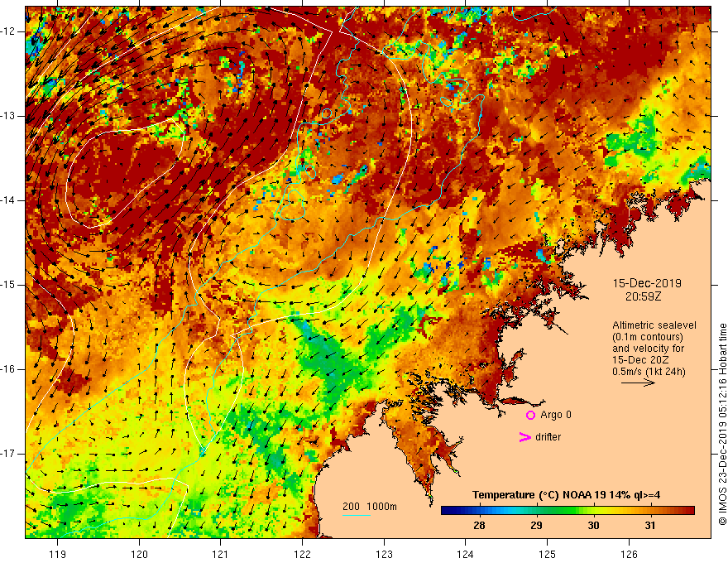Click the 'drifter' legend label

pyautogui.click(x=548, y=437)
